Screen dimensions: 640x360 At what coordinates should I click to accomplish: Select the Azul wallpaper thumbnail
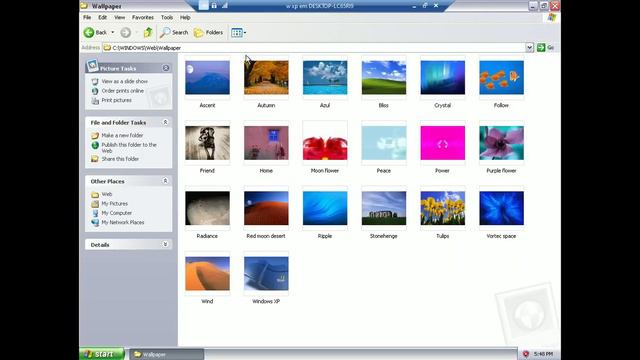[x=325, y=78]
